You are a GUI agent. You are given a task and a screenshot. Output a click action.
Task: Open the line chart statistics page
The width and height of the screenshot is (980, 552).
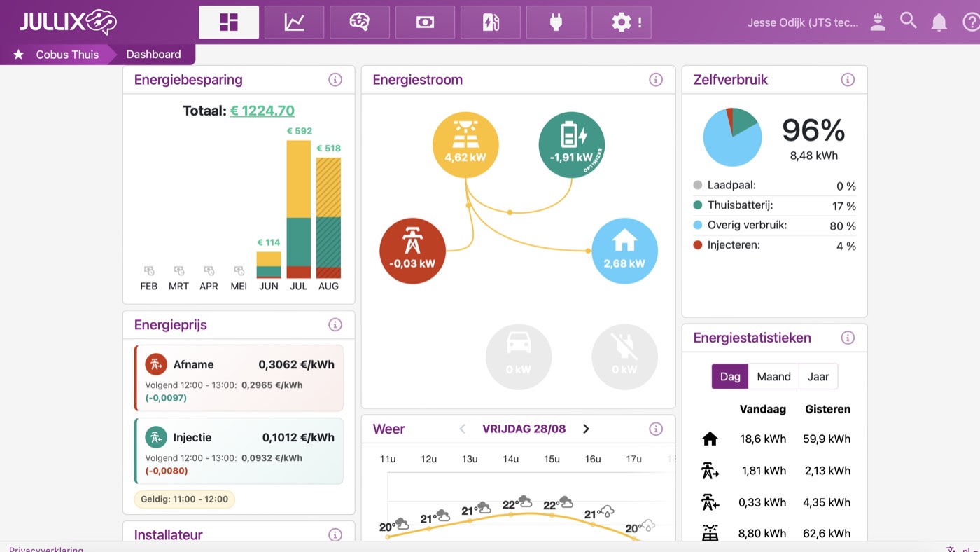[294, 22]
